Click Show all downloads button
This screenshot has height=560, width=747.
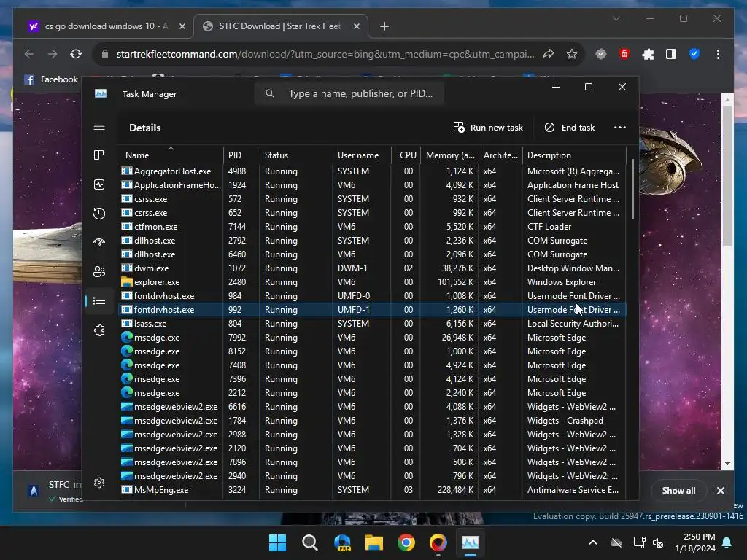(x=678, y=491)
